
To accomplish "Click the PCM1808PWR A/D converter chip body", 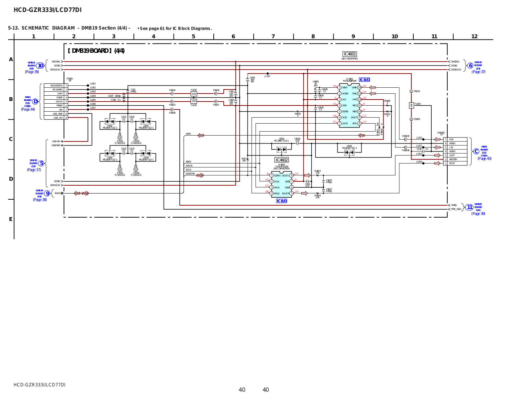I will pos(349,106).
